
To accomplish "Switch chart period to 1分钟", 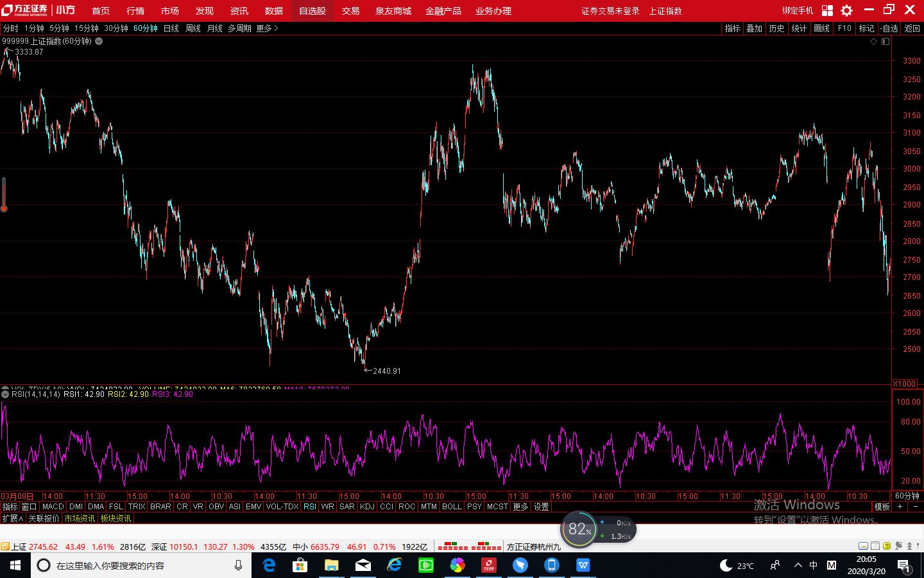I will pos(34,28).
